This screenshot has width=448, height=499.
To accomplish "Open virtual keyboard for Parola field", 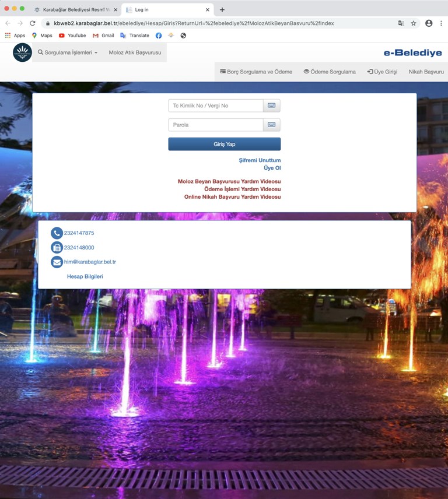I will point(272,125).
